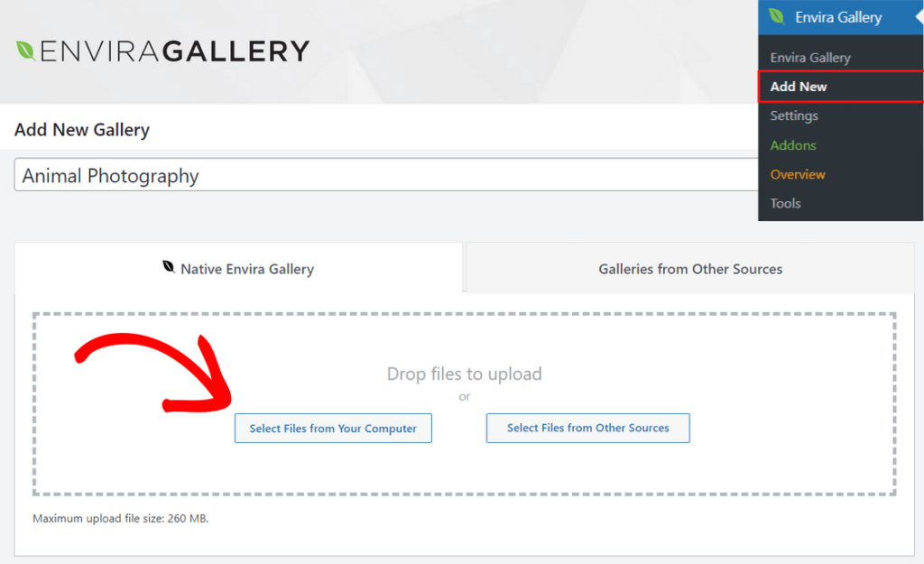Collapse the sidebar using the white arrow on the blue header
924x564 pixels.
[x=919, y=16]
